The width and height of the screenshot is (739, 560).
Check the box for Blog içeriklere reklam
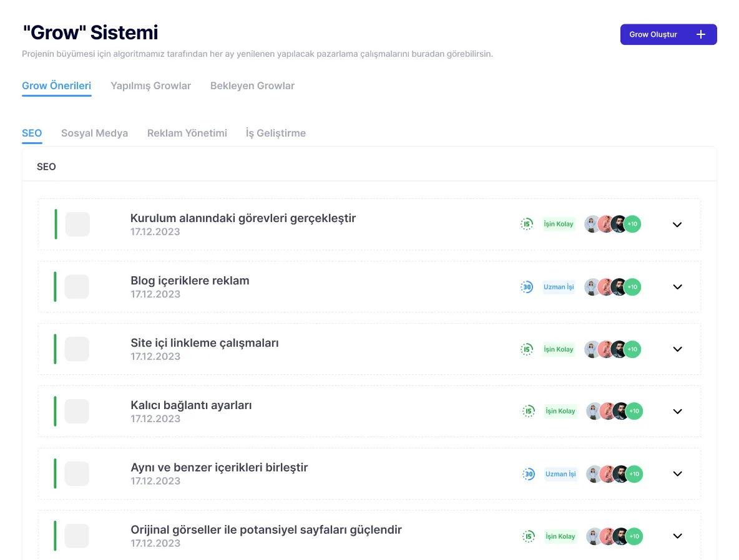77,286
